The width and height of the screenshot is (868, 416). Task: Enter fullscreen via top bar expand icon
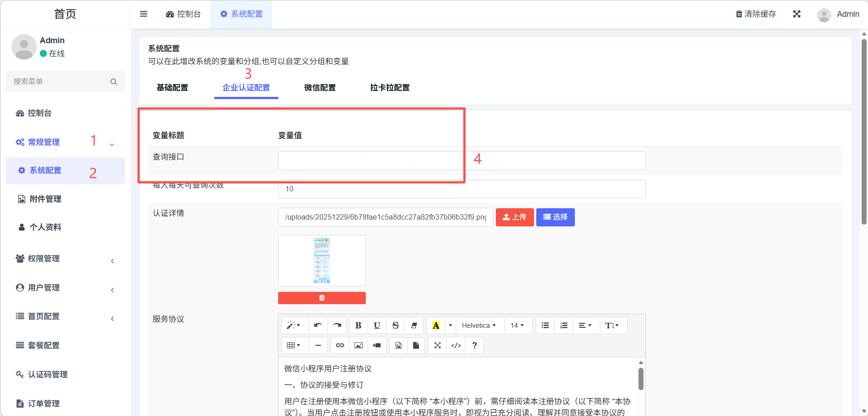click(797, 14)
